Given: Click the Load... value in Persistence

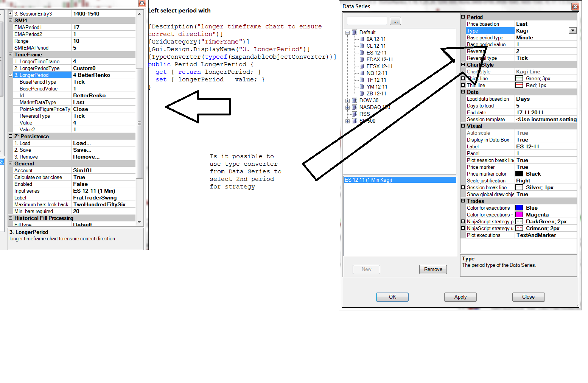Looking at the screenshot, I should tap(104, 143).
